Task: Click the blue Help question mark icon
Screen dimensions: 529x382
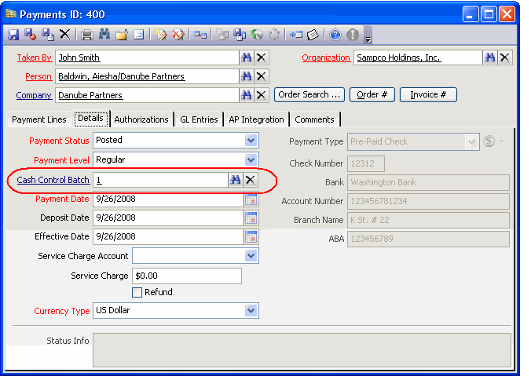Action: tap(335, 34)
